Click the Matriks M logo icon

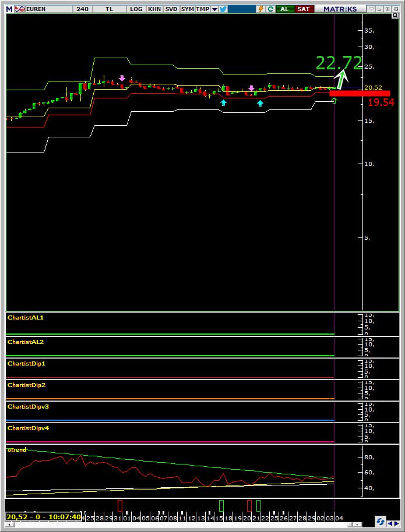pos(9,9)
